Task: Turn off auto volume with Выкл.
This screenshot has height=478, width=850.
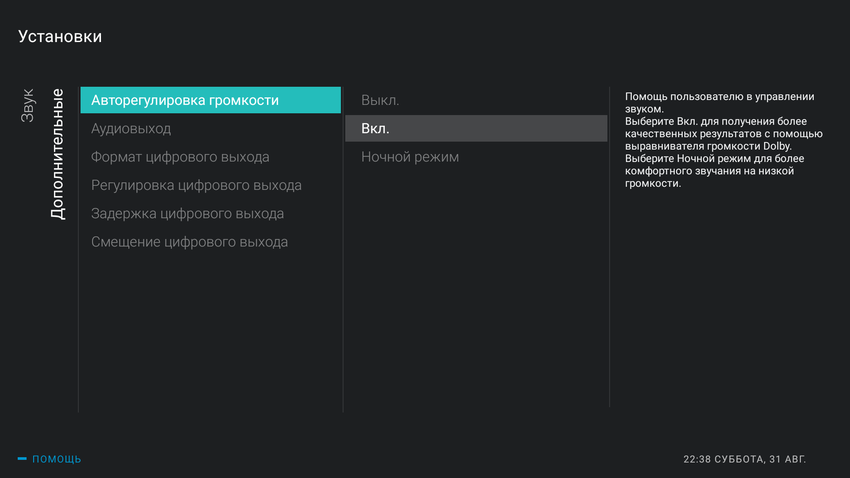Action: 380,100
